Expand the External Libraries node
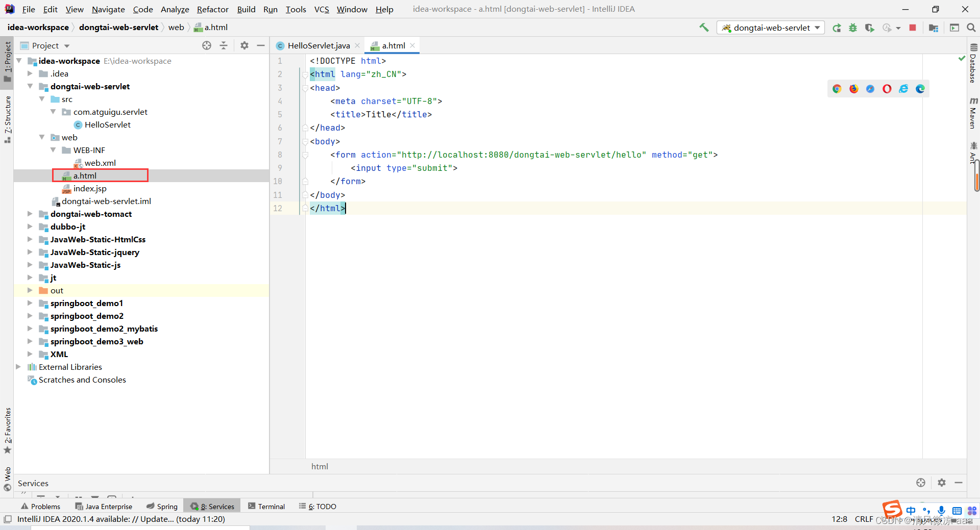The image size is (980, 530). tap(18, 367)
